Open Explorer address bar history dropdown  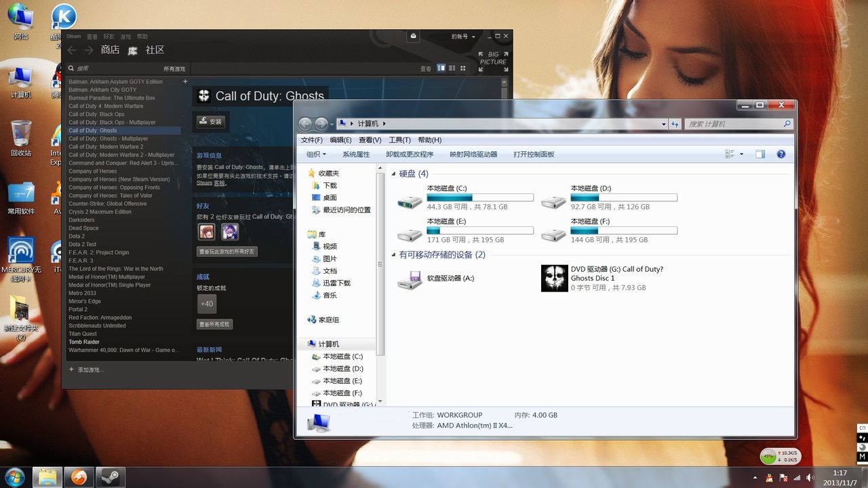tap(664, 124)
